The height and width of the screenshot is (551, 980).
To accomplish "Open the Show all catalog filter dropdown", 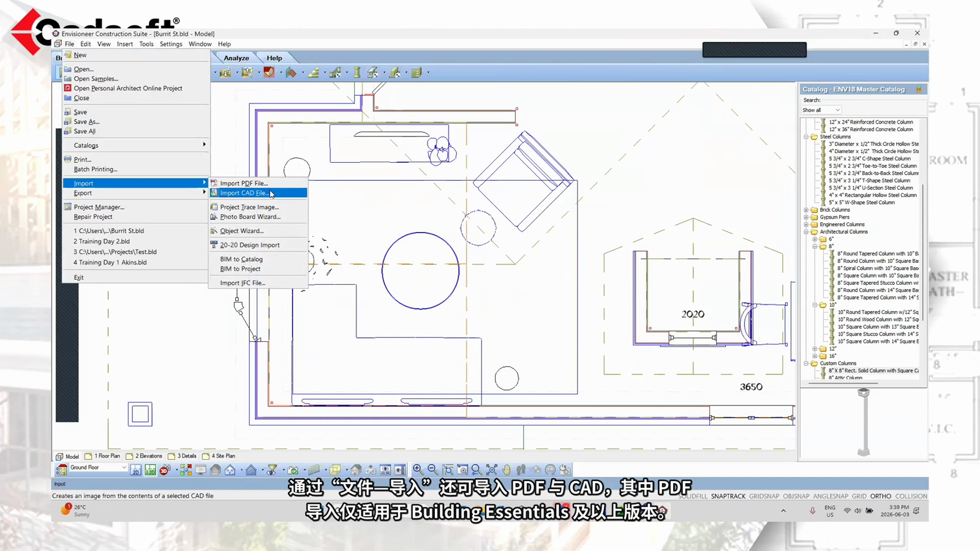I will tap(821, 110).
